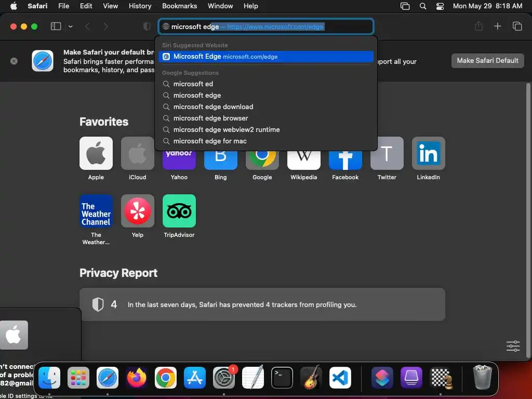Choose the 'microsoft ed' suggestion
Screen dimensions: 532x399
point(266,84)
